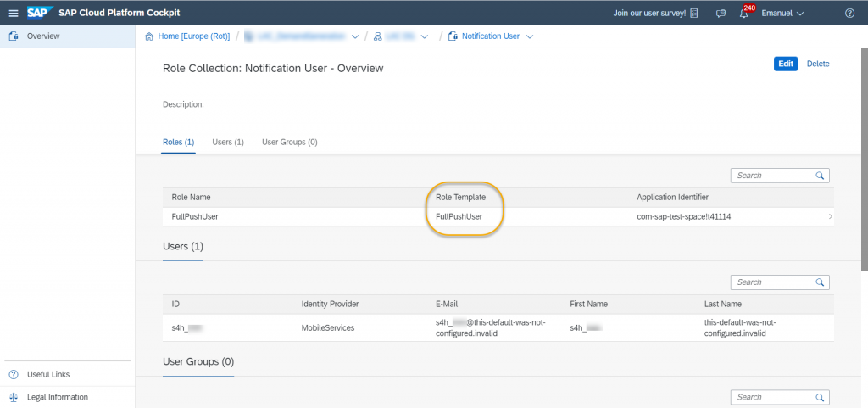Click the search magnifier in User Groups table
The width and height of the screenshot is (868, 408).
tap(820, 398)
